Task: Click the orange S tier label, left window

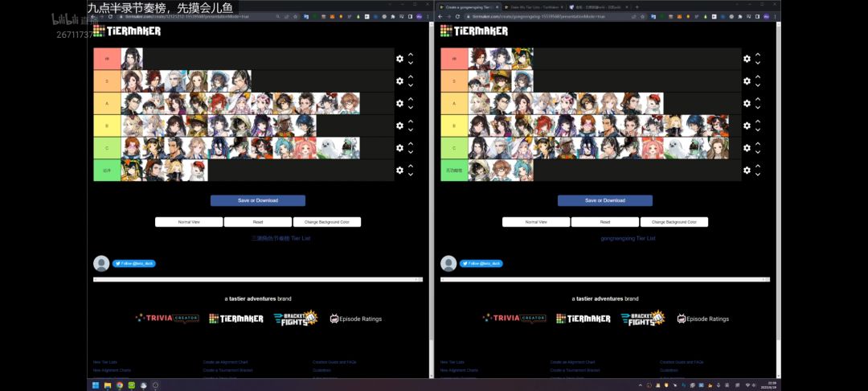Action: point(107,81)
